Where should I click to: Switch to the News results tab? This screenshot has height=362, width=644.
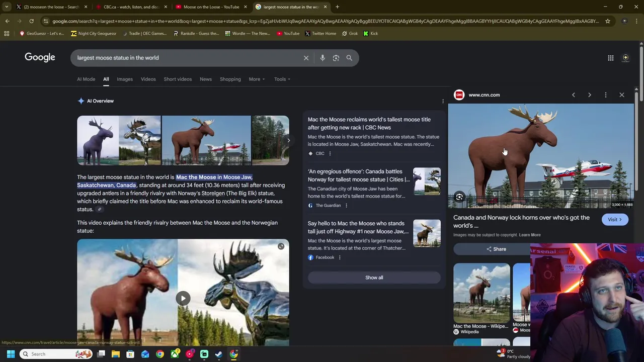tap(206, 79)
